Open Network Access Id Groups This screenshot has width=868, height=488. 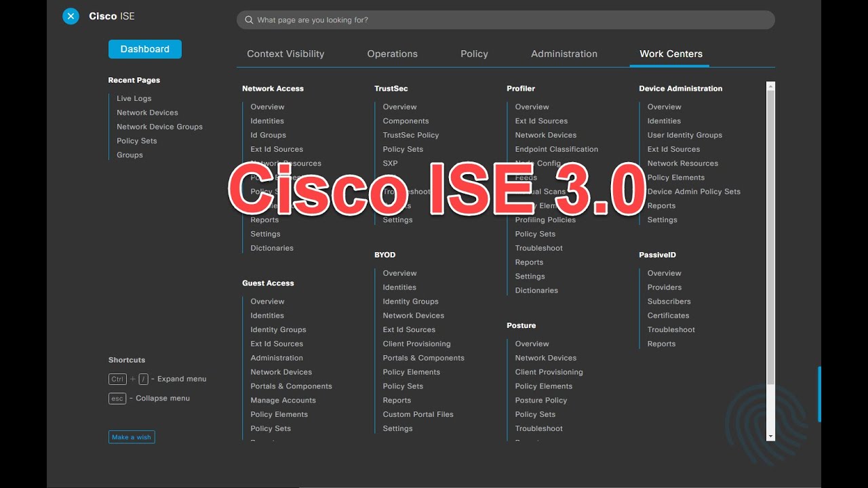[268, 135]
